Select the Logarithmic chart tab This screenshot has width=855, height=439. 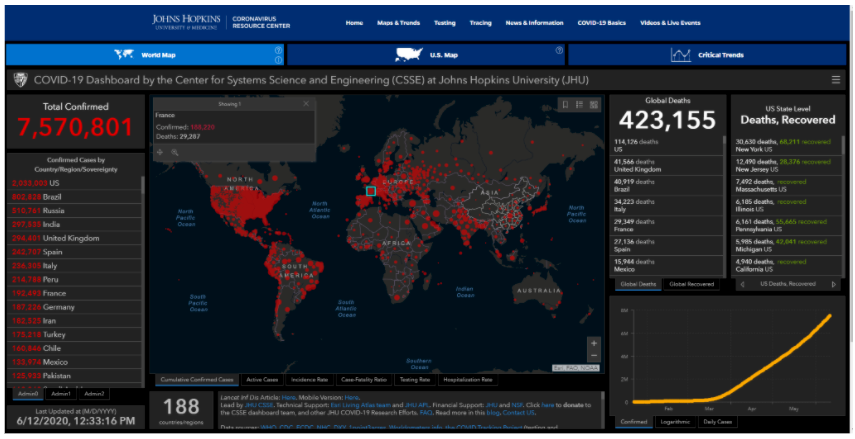(x=675, y=422)
